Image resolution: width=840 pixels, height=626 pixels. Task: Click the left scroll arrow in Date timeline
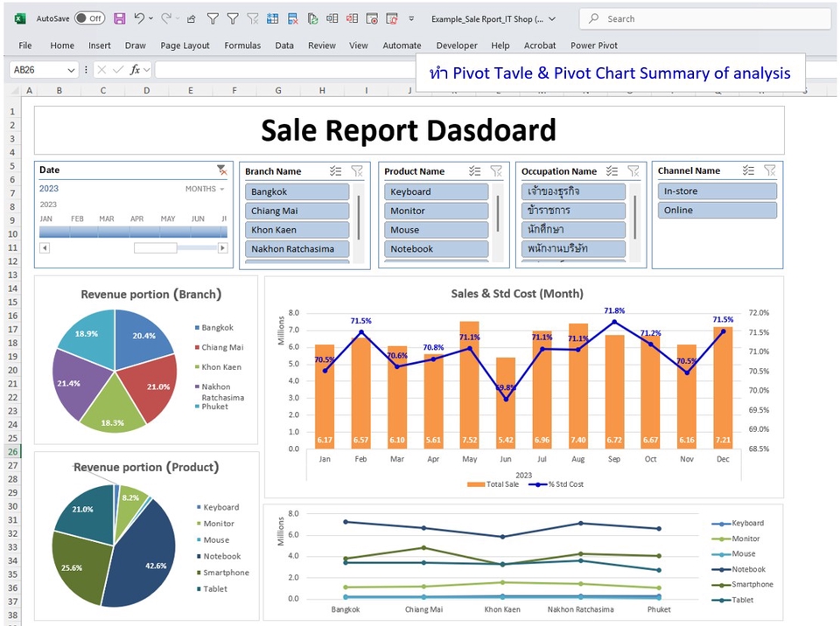pos(45,248)
